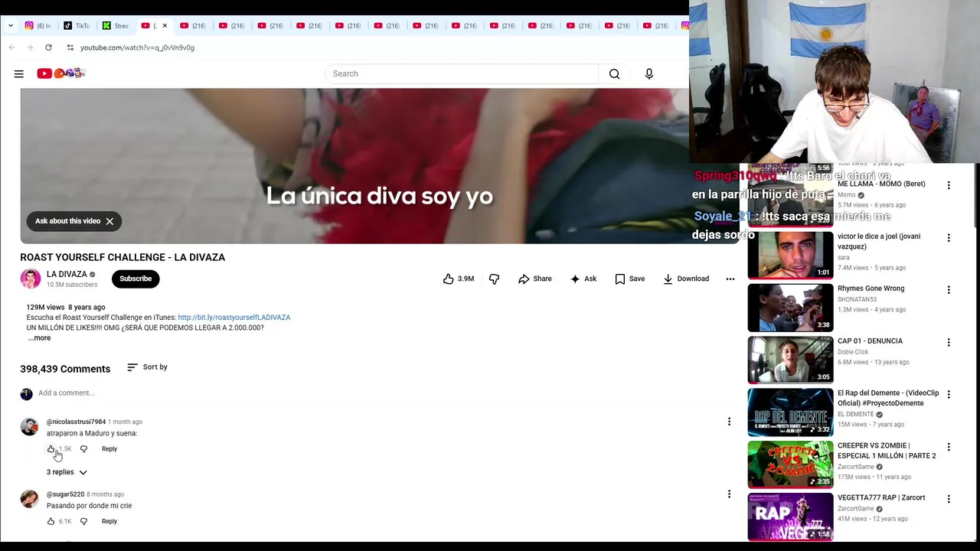Image resolution: width=980 pixels, height=551 pixels.
Task: Click the YouTube search input box
Action: click(462, 73)
